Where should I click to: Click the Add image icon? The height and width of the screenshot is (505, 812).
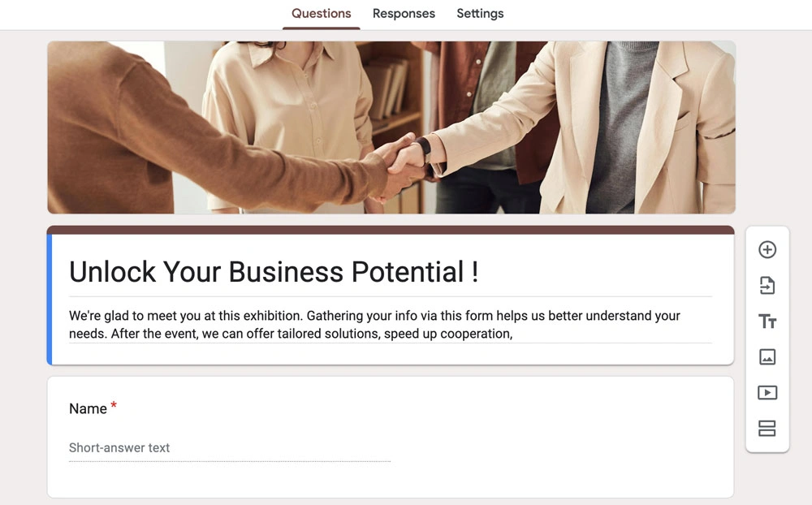pyautogui.click(x=767, y=357)
